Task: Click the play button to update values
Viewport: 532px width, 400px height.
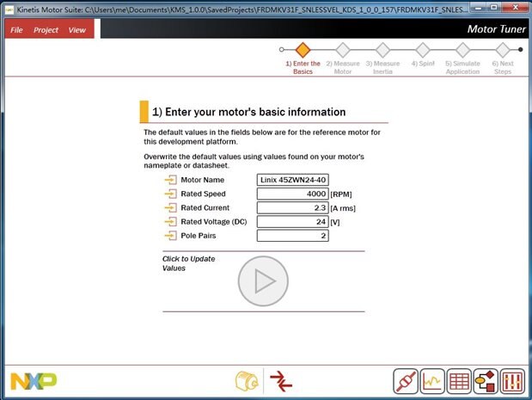Action: (x=263, y=281)
